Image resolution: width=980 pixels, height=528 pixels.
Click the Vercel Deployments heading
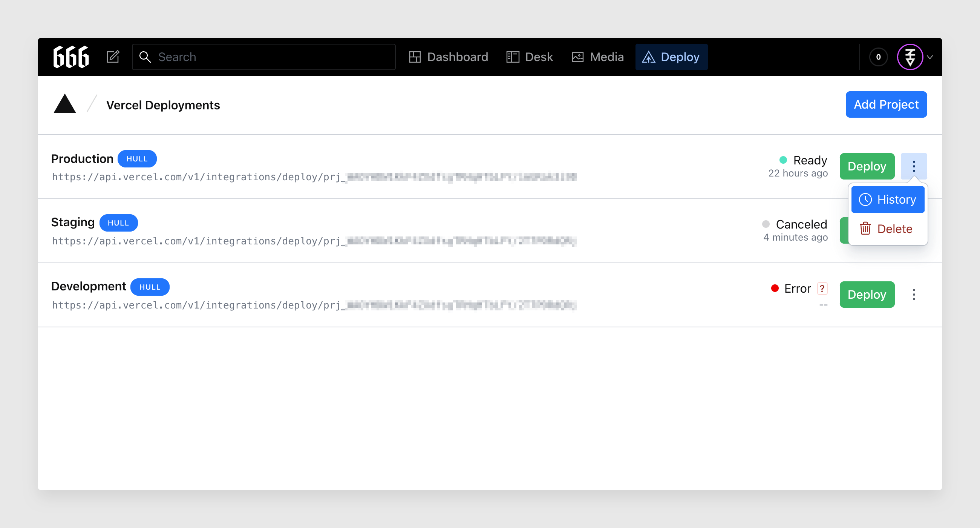tap(163, 105)
